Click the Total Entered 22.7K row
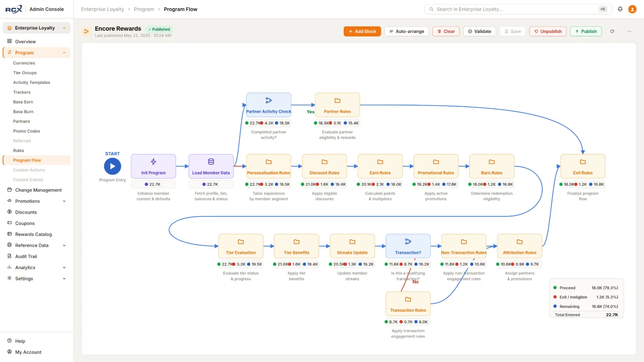This screenshot has width=644, height=362. [586, 315]
